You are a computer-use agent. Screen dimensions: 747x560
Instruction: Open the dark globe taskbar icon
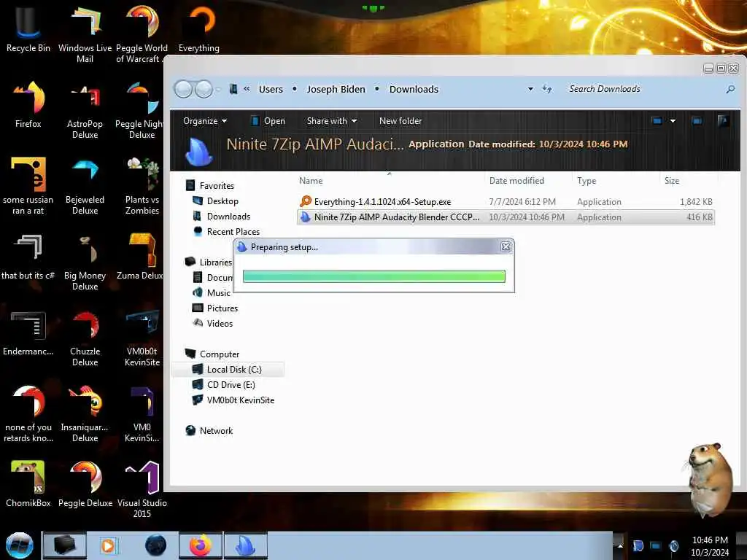155,545
